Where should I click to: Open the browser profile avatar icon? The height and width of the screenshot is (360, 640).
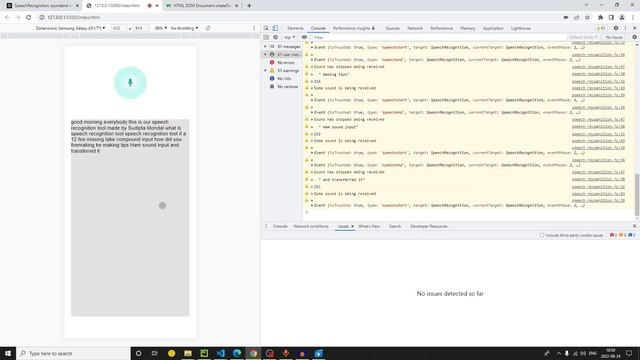pyautogui.click(x=622, y=17)
